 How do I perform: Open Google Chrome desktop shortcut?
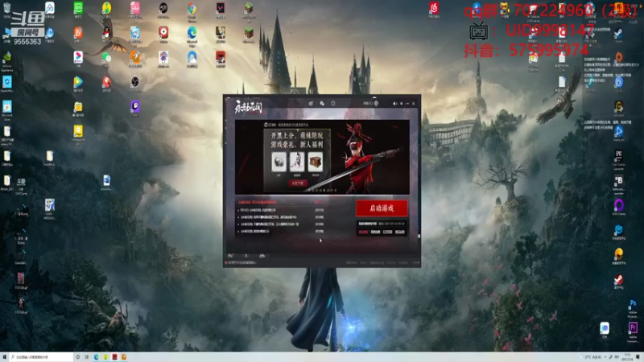[192, 10]
